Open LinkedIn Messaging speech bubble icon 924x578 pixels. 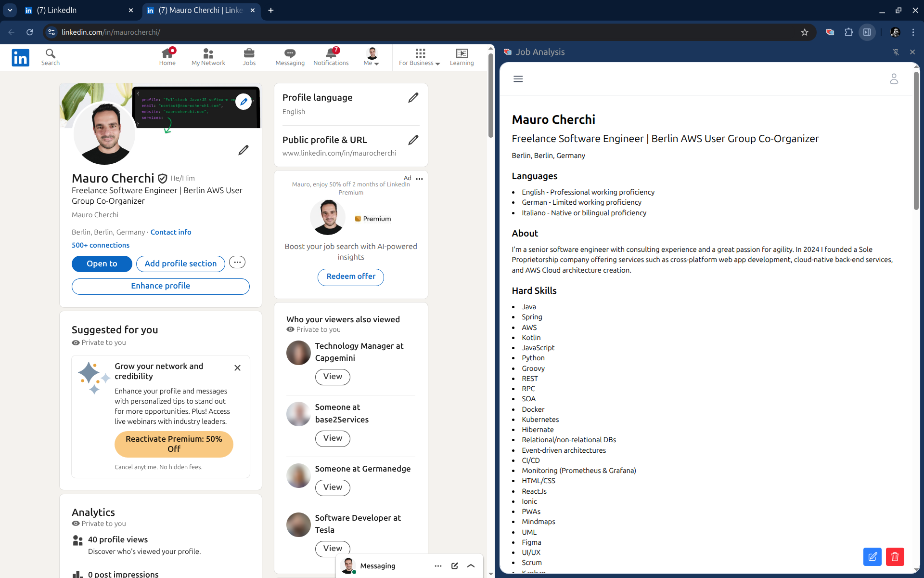tap(290, 53)
